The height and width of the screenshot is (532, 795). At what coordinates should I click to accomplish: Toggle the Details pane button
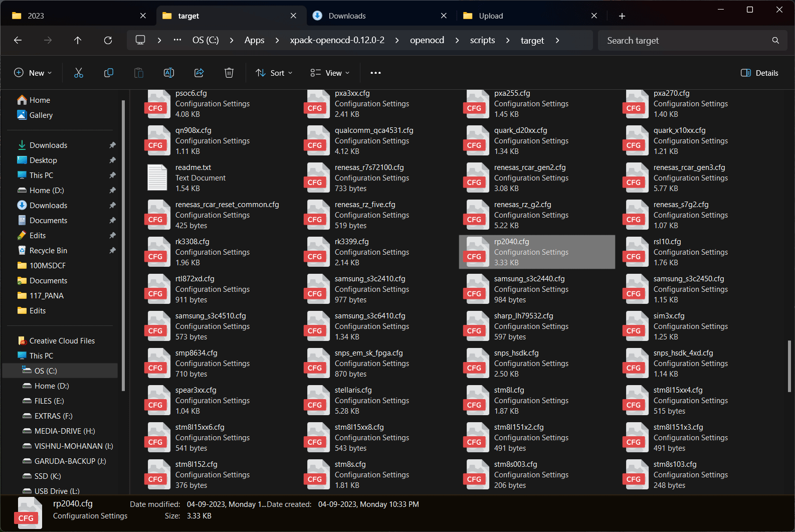coord(759,73)
